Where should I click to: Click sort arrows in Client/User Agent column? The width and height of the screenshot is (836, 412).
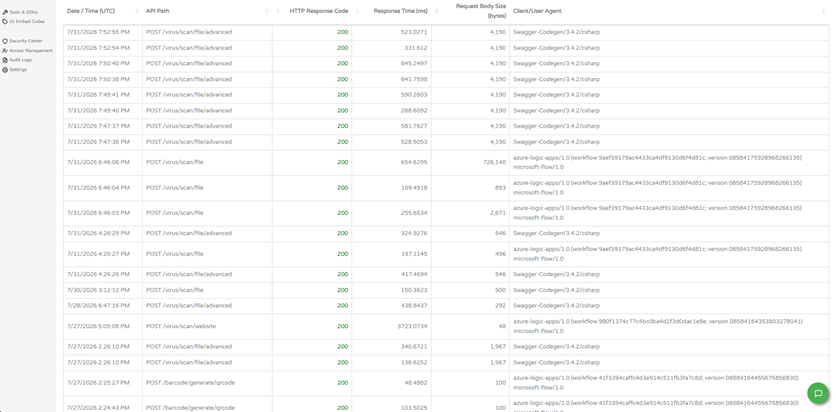(824, 11)
